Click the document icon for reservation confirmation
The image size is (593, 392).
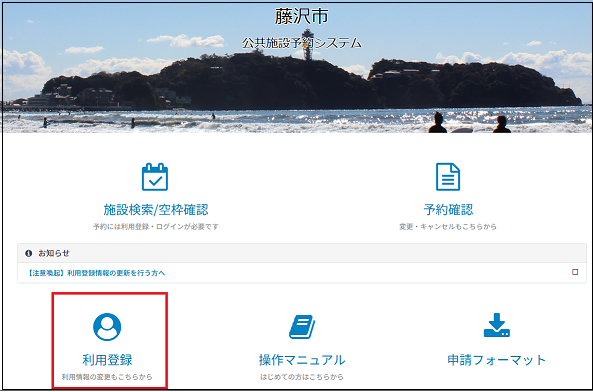(x=448, y=177)
